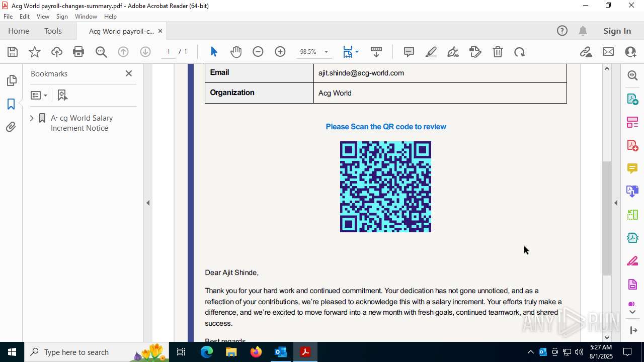Open the Help menu
Image resolution: width=644 pixels, height=362 pixels.
pyautogui.click(x=110, y=17)
